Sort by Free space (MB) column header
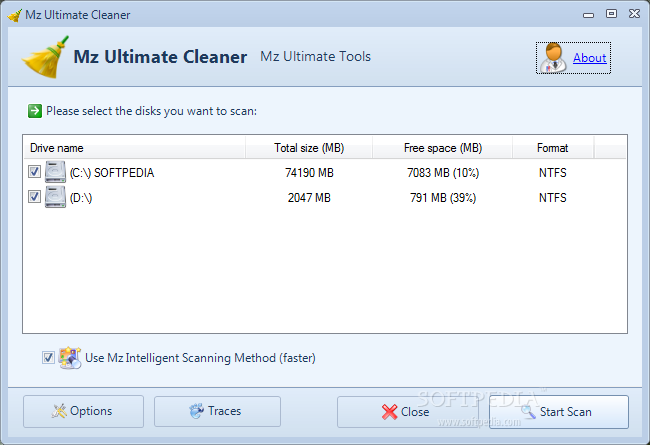 443,148
